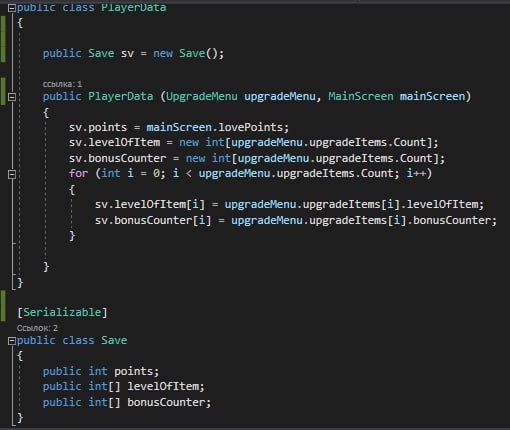
Task: Click the 'PlayerData' constructor name
Action: coord(120,96)
